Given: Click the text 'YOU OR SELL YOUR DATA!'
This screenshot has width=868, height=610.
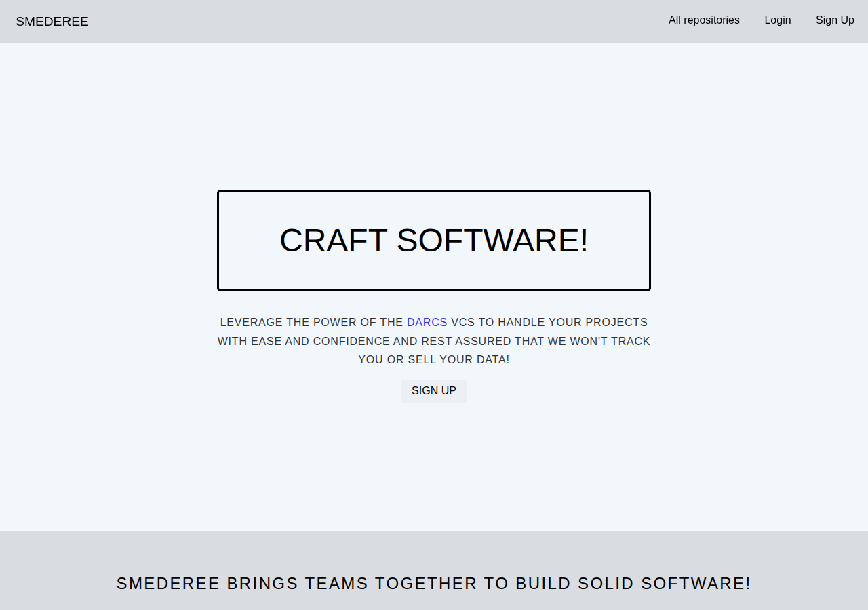Looking at the screenshot, I should pos(434,360).
